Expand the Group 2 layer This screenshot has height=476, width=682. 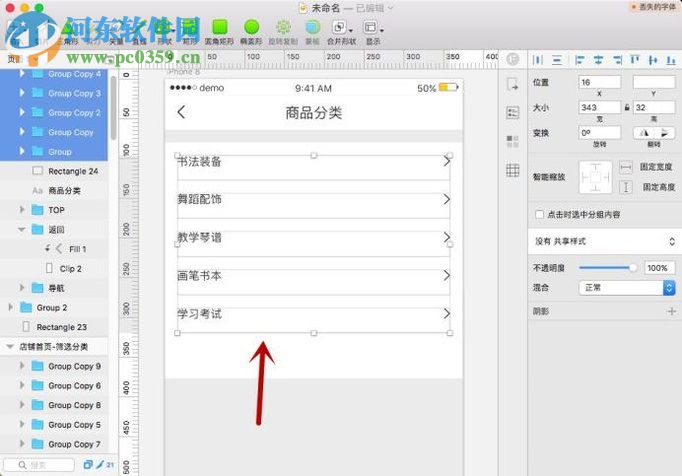(10, 307)
